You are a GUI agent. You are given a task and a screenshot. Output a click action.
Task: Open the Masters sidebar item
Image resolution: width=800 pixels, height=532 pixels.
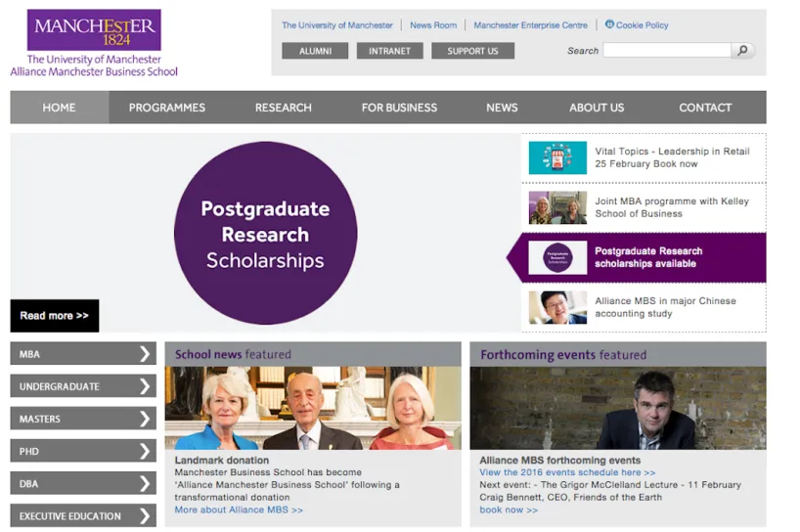pyautogui.click(x=83, y=419)
